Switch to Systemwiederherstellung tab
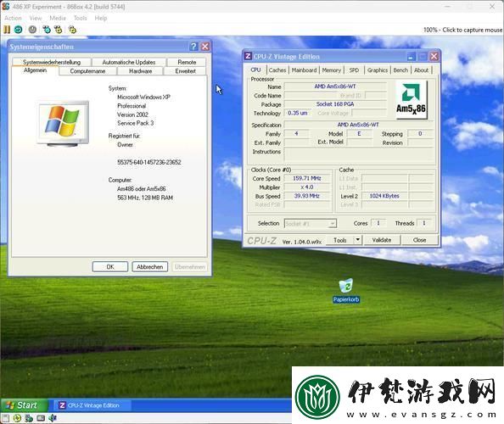Screen dimensions: 504x424 (x=52, y=62)
